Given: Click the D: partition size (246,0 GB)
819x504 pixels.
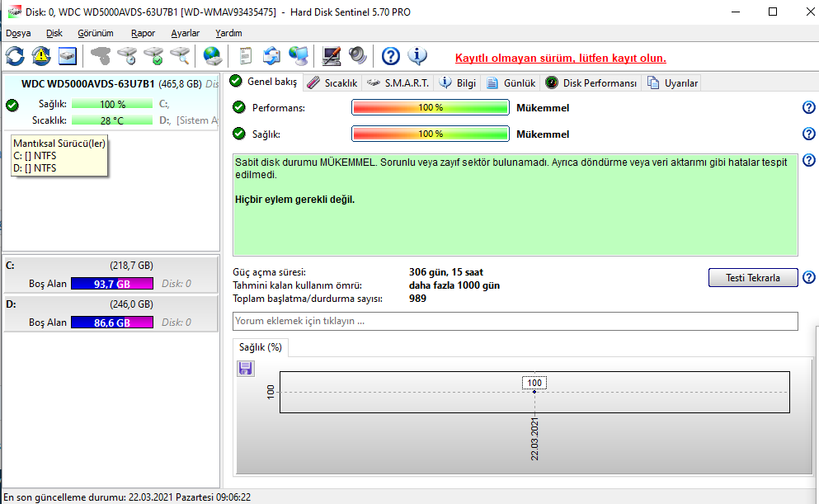Looking at the screenshot, I should [132, 304].
